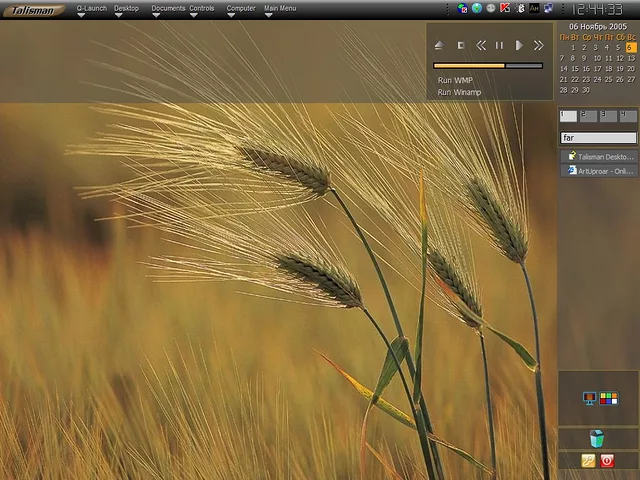Click the Run Winamp link

459,93
